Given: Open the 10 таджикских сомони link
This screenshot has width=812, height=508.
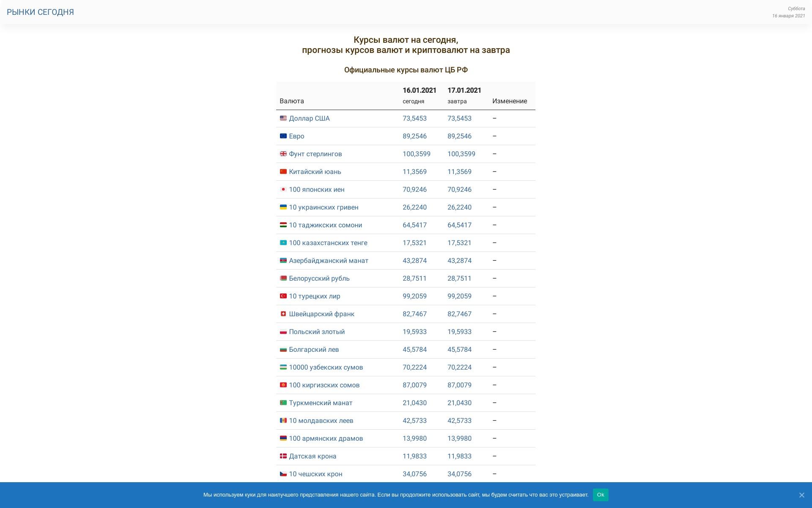Looking at the screenshot, I should click(326, 225).
